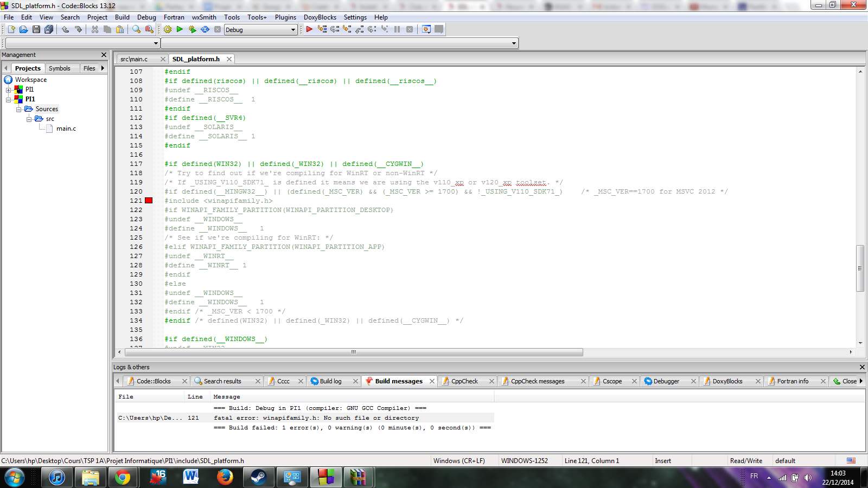Switch to the Files management tab
Image resolution: width=868 pixels, height=488 pixels.
pos(89,68)
